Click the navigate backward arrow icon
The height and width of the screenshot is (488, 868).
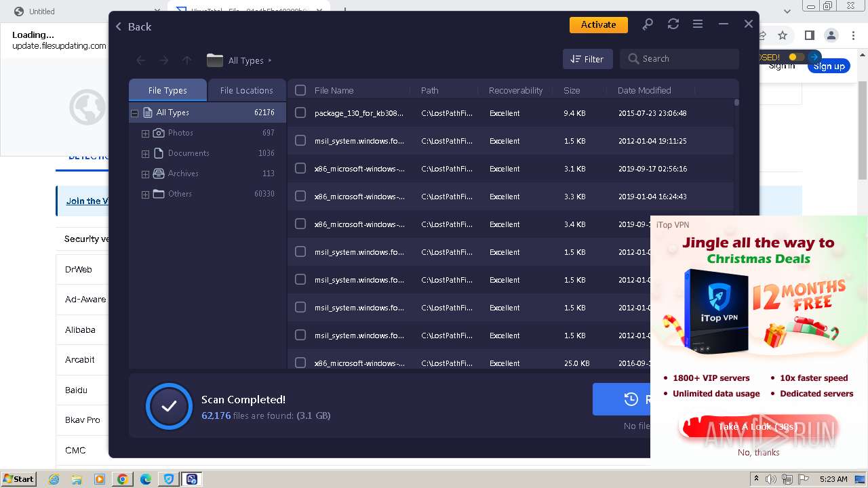(x=140, y=60)
